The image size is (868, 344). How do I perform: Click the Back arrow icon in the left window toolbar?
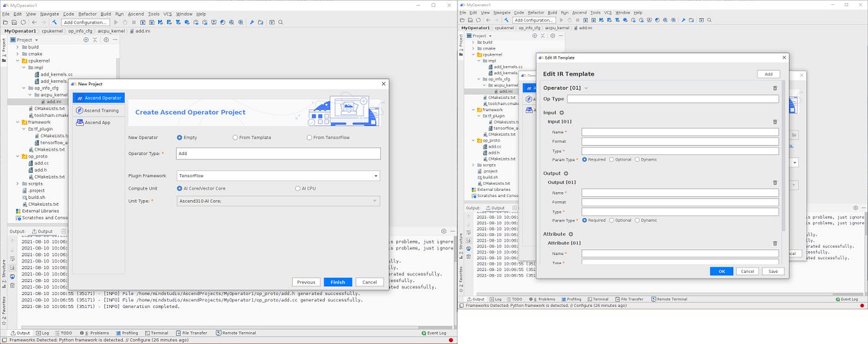pos(34,22)
